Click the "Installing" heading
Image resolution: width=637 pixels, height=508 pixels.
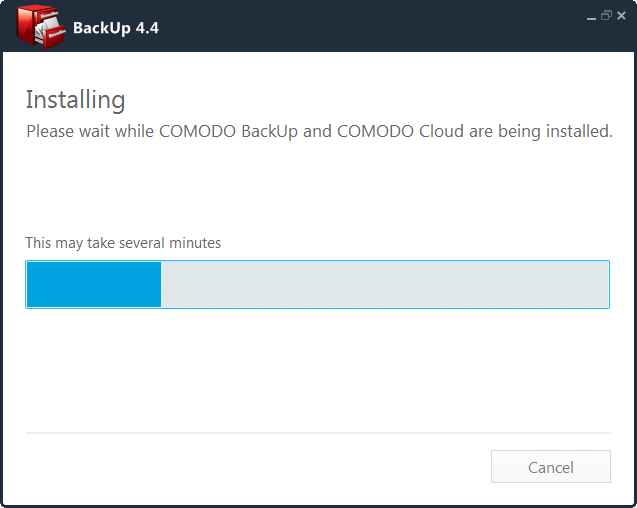(76, 100)
